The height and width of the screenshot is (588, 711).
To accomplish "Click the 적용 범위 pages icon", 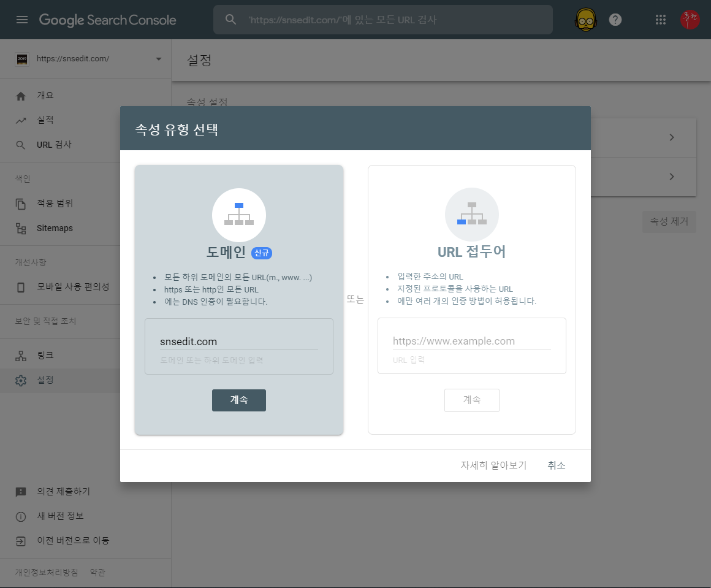I will pos(21,204).
